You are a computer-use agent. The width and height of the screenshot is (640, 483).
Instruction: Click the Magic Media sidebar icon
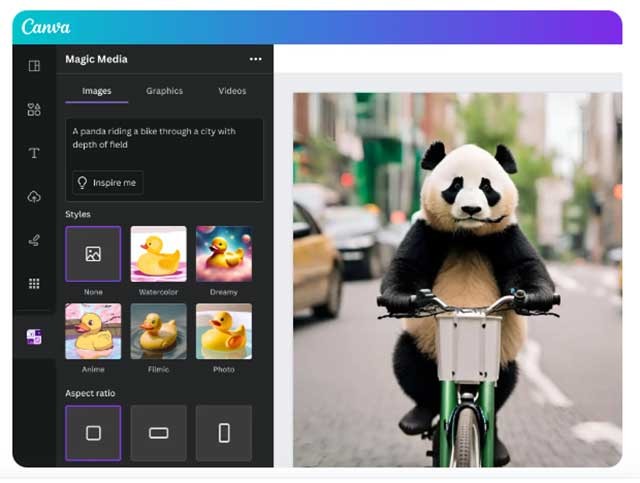(34, 337)
